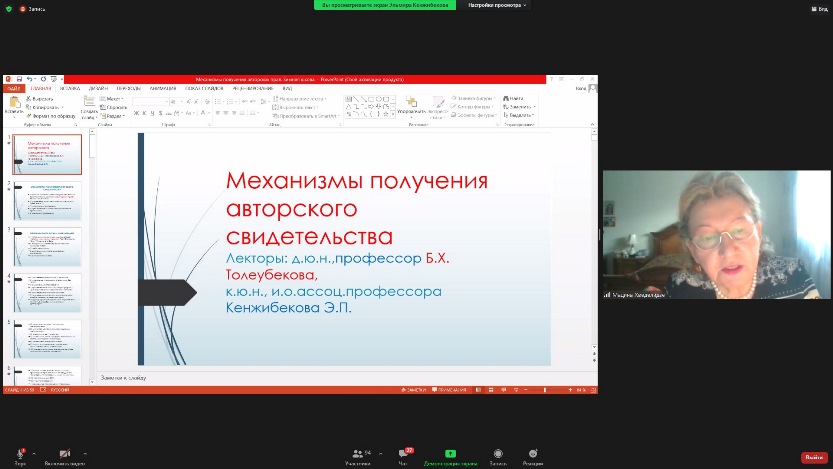The image size is (833, 469).
Task: Expand the video options arrow beside camera
Action: (x=85, y=453)
